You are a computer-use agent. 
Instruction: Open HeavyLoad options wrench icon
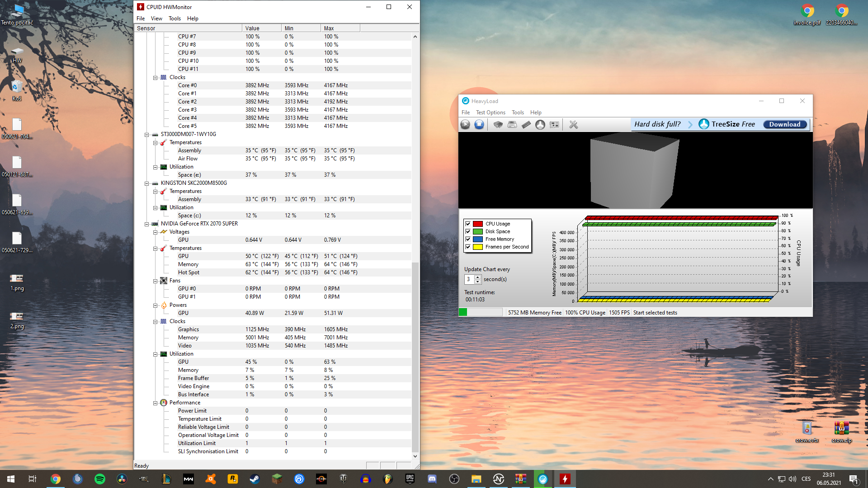(x=574, y=125)
